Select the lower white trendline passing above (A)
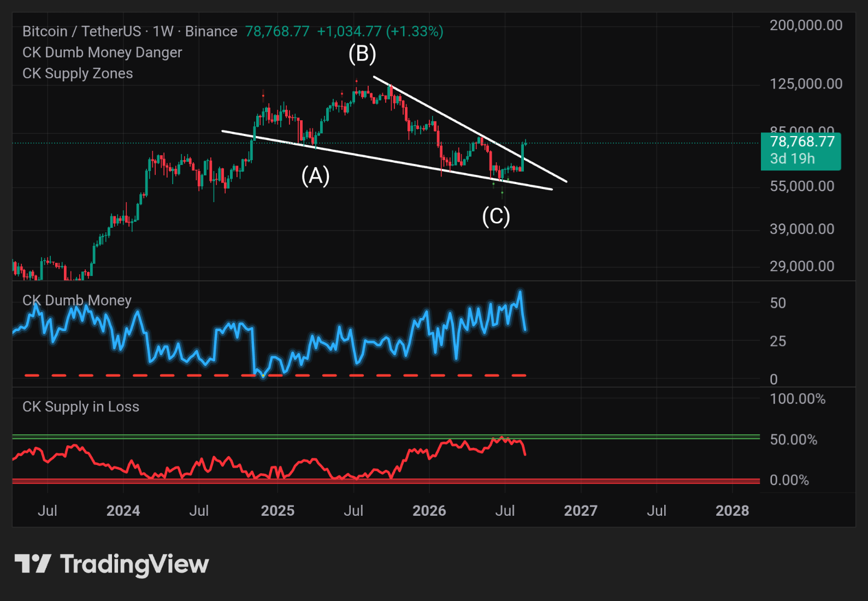This screenshot has height=601, width=868. pos(387,160)
